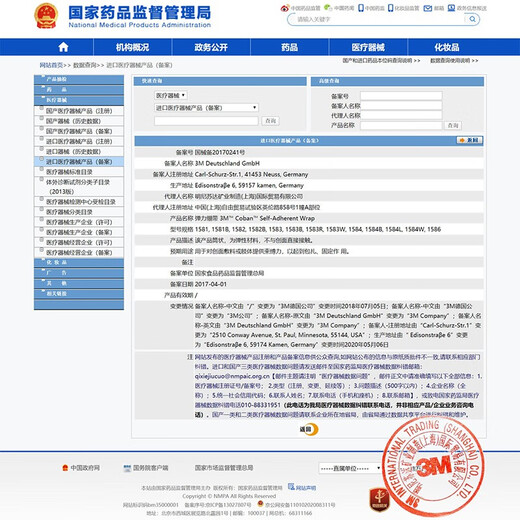
Task: Click the 代理人名称 input field
Action: [401, 115]
